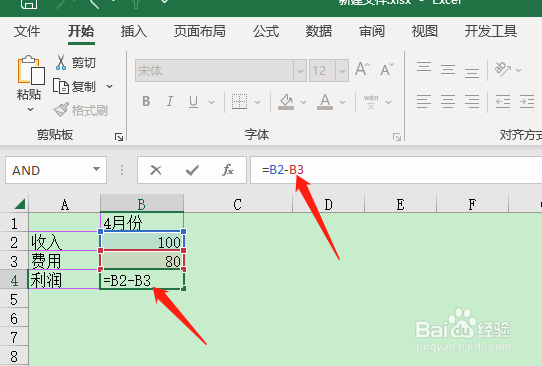Expand the Underline style dropdown arrow
The width and height of the screenshot is (542, 366).
click(x=211, y=102)
